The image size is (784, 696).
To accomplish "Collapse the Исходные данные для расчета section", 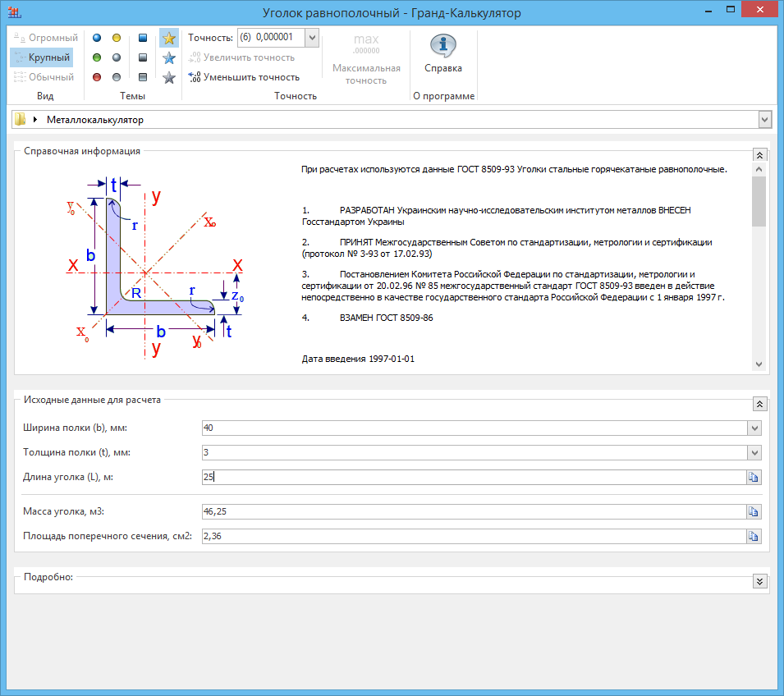I will [759, 404].
